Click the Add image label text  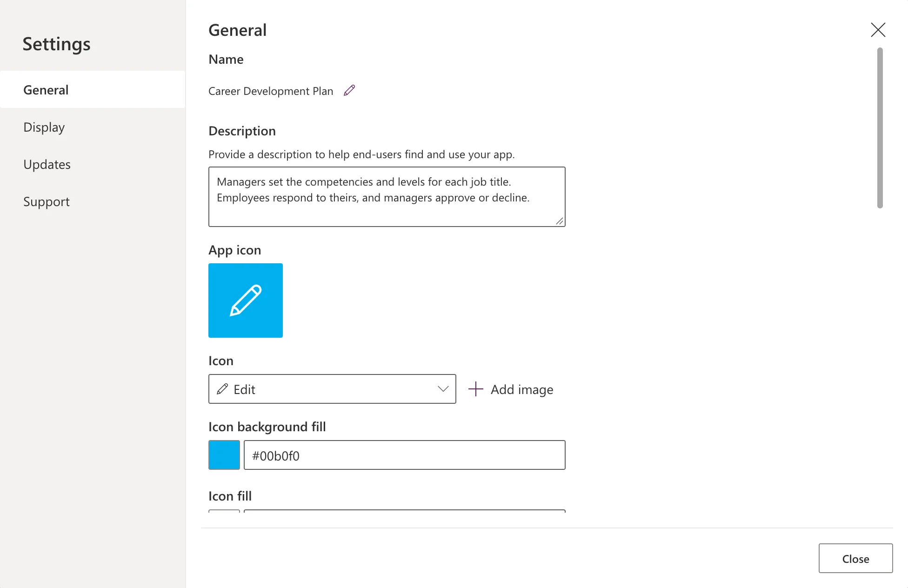(522, 389)
